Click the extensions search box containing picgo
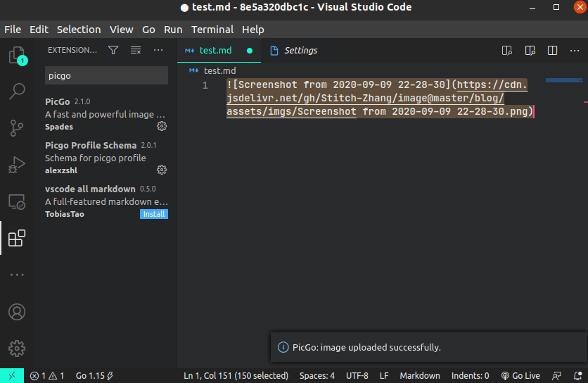588x383 pixels. tap(106, 75)
